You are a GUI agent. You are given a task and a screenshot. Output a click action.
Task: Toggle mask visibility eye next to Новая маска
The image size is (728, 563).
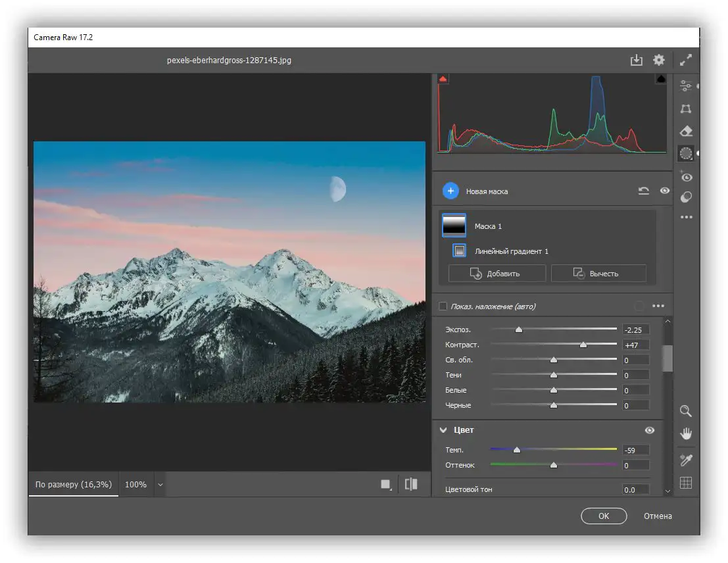(x=665, y=191)
